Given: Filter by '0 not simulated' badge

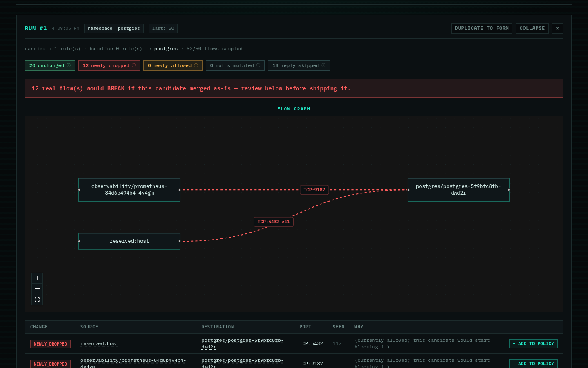Looking at the screenshot, I should [235, 65].
